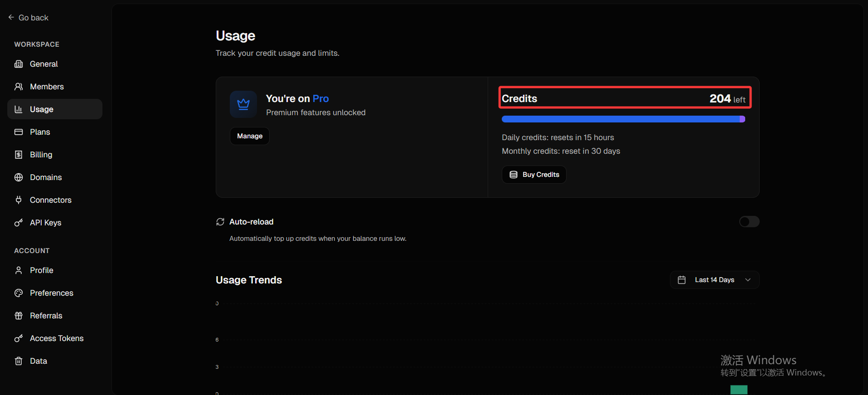Open the Access Tokens page
Screen dimensions: 868x395
tap(55, 338)
